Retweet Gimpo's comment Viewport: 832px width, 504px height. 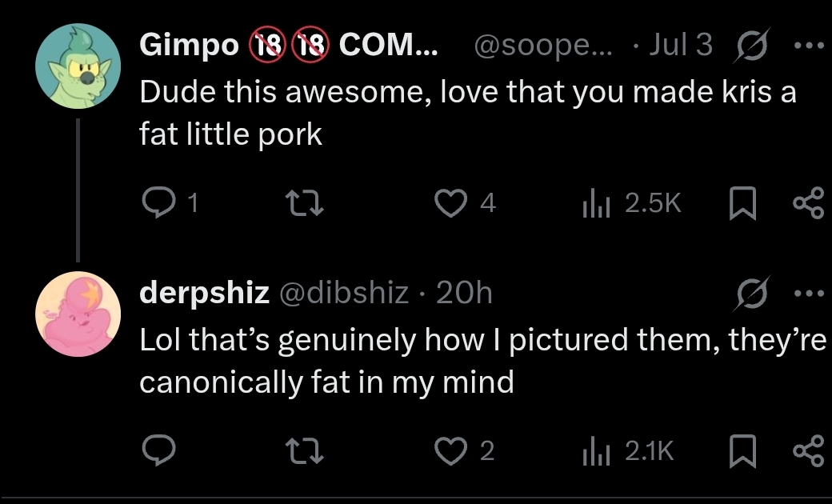(x=305, y=203)
